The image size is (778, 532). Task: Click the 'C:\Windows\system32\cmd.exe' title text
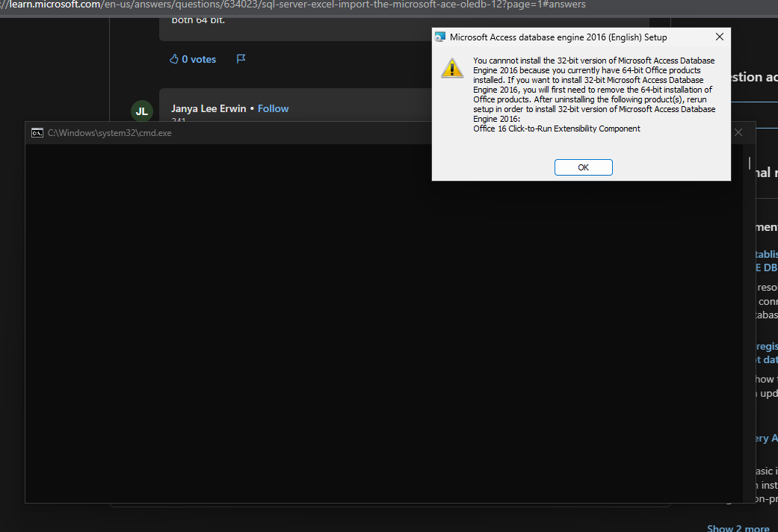point(110,133)
